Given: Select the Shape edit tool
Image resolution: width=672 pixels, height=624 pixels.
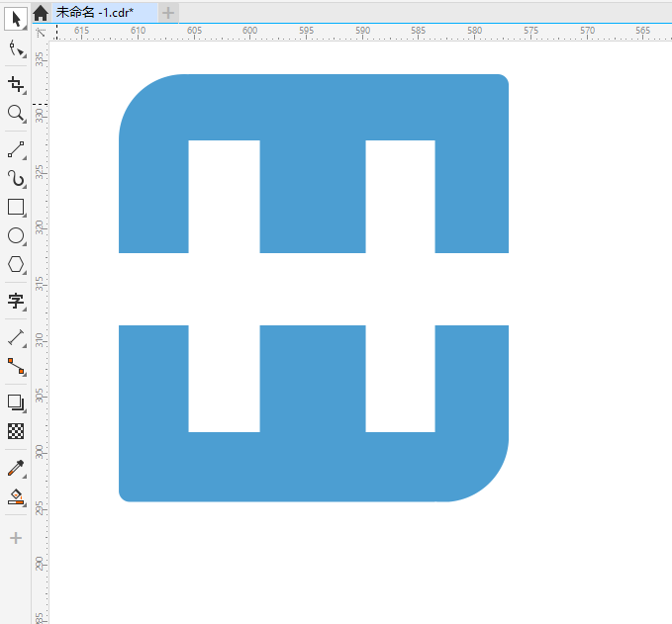Looking at the screenshot, I should point(16,48).
